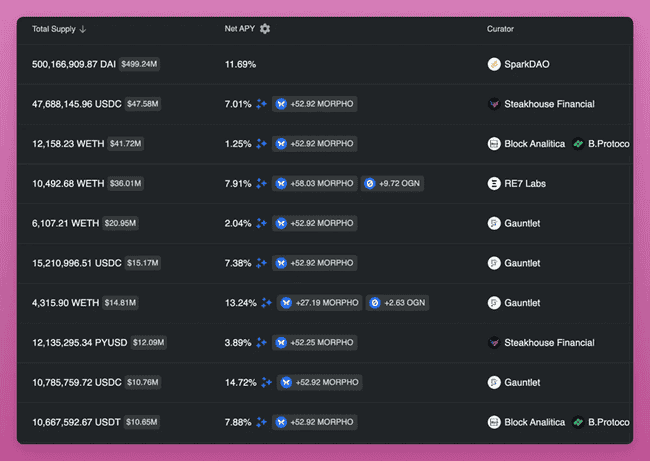This screenshot has height=461, width=650.
Task: Click +52.92 MORPHO badge in 14.72% row
Action: [320, 382]
